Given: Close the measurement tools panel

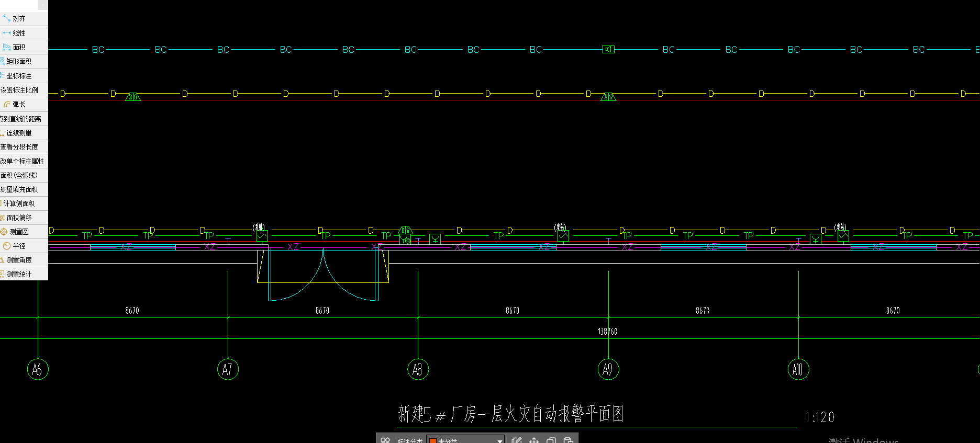Looking at the screenshot, I should coord(43,5).
